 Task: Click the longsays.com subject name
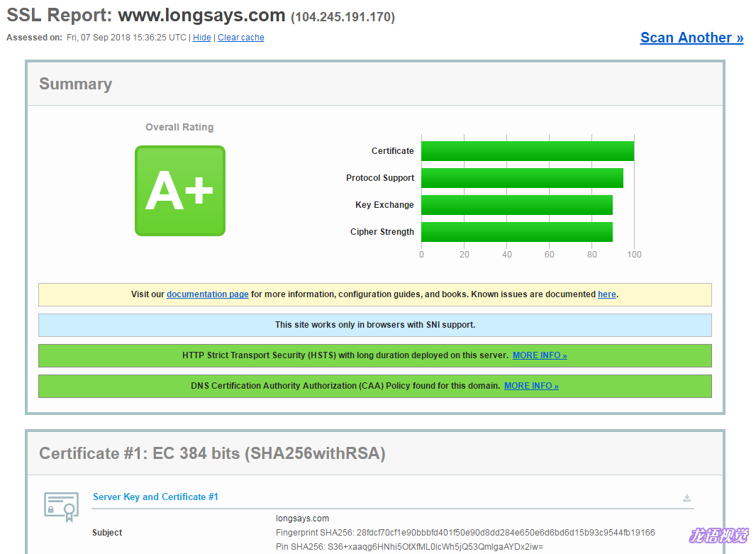(x=302, y=519)
